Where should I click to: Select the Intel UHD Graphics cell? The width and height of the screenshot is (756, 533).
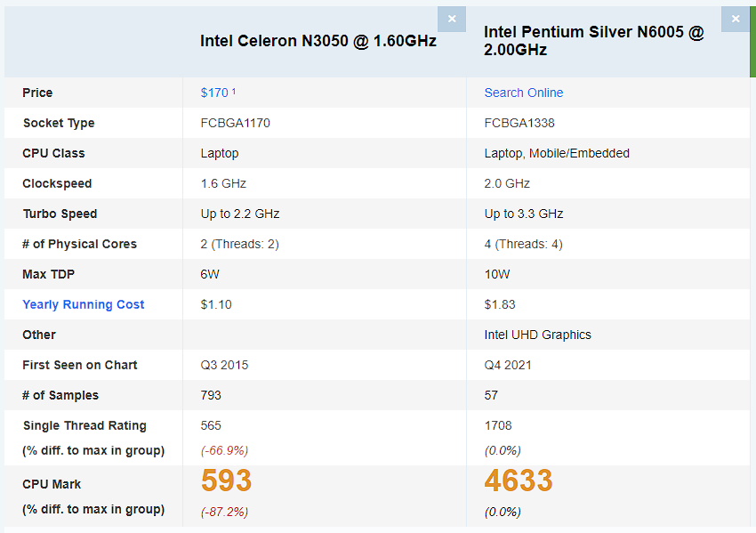pyautogui.click(x=537, y=335)
